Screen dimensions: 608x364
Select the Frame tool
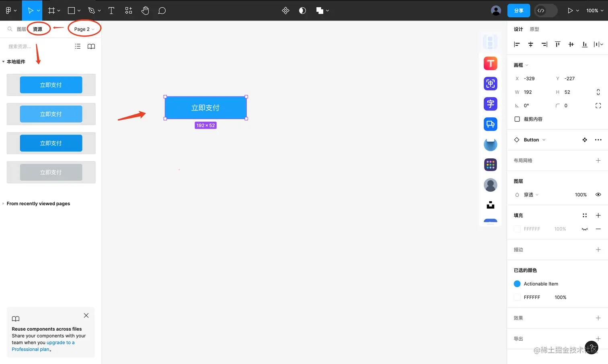[51, 11]
